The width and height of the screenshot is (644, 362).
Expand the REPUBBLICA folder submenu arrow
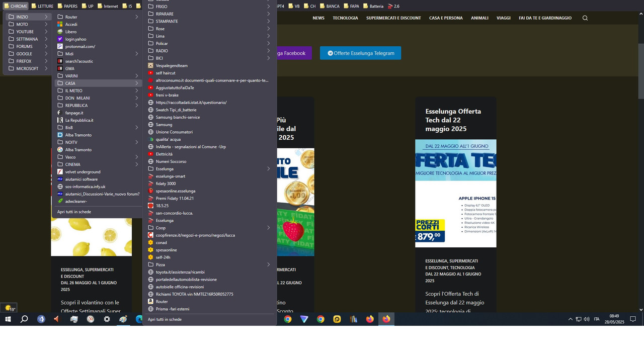click(136, 106)
